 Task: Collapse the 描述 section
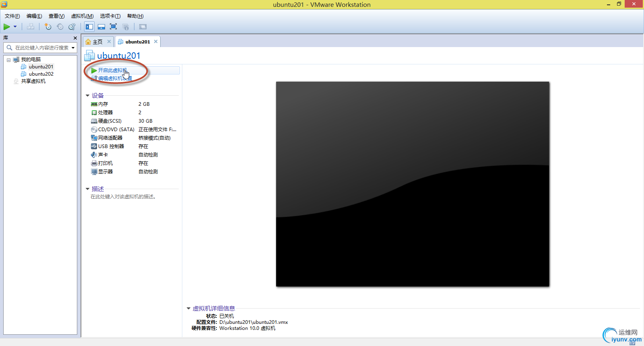click(88, 189)
